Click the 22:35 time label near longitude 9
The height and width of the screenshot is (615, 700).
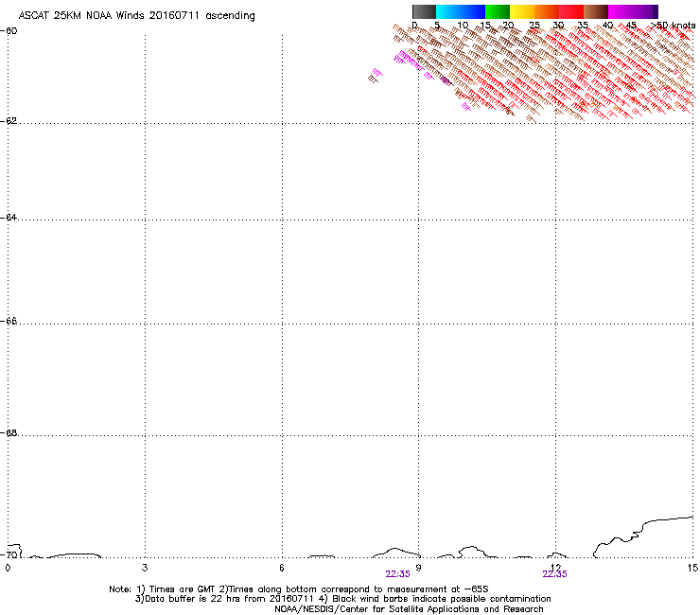point(397,574)
